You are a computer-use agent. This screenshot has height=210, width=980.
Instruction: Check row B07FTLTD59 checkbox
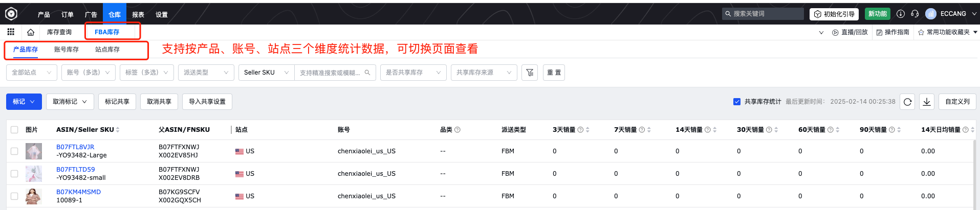point(14,174)
